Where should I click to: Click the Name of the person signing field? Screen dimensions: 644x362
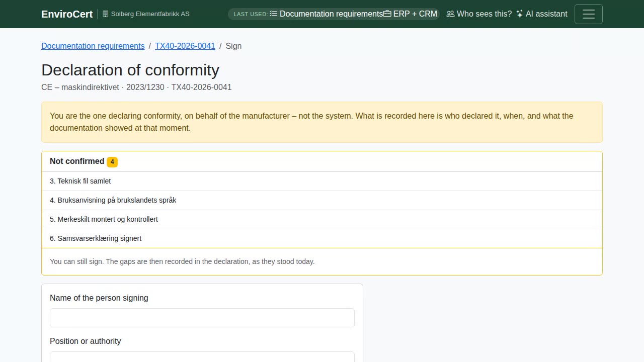202,318
